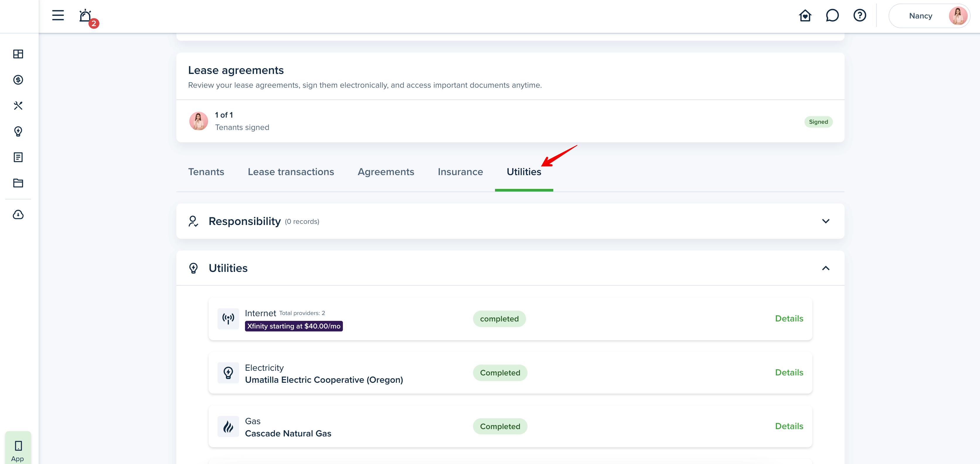Click the Utilities section lightbulb icon
Image resolution: width=980 pixels, height=464 pixels.
pyautogui.click(x=193, y=268)
